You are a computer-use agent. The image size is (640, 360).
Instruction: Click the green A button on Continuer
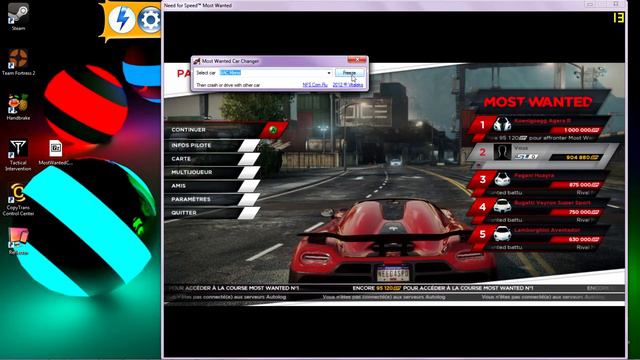tap(273, 130)
